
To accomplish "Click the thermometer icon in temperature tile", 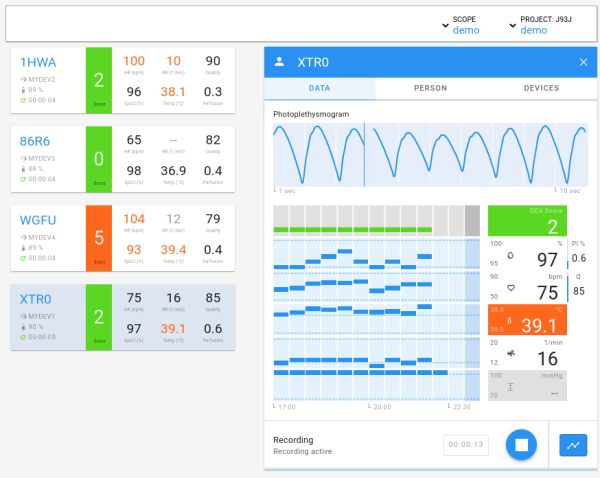I will point(509,321).
